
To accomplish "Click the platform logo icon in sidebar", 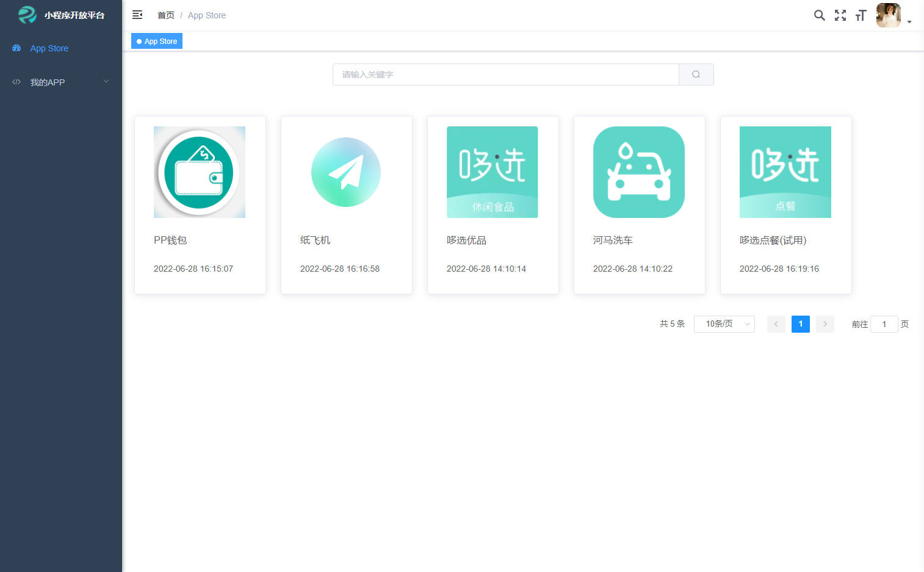I will 27,15.
